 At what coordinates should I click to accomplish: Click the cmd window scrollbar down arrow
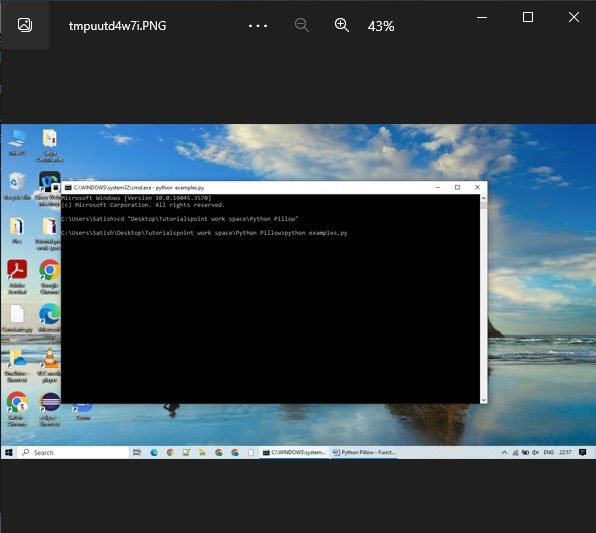point(483,400)
